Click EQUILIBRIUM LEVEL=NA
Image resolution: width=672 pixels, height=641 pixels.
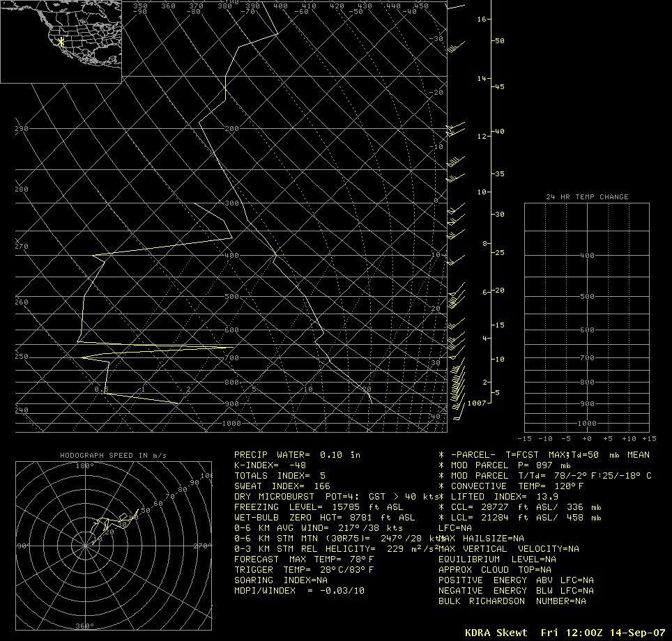click(497, 559)
